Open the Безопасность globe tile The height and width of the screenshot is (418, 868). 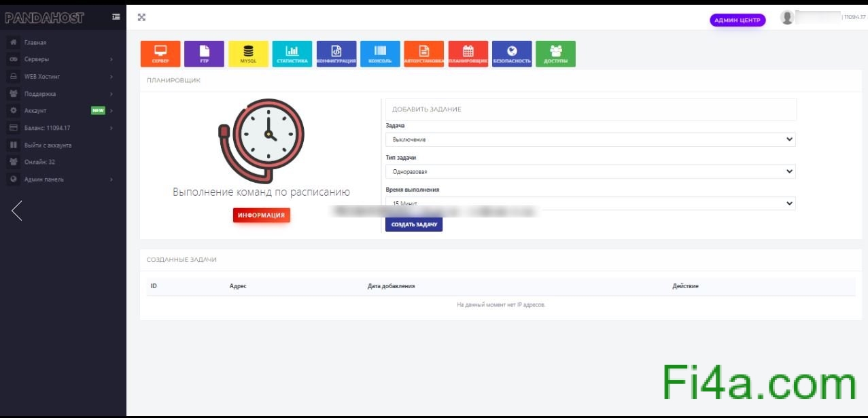512,54
